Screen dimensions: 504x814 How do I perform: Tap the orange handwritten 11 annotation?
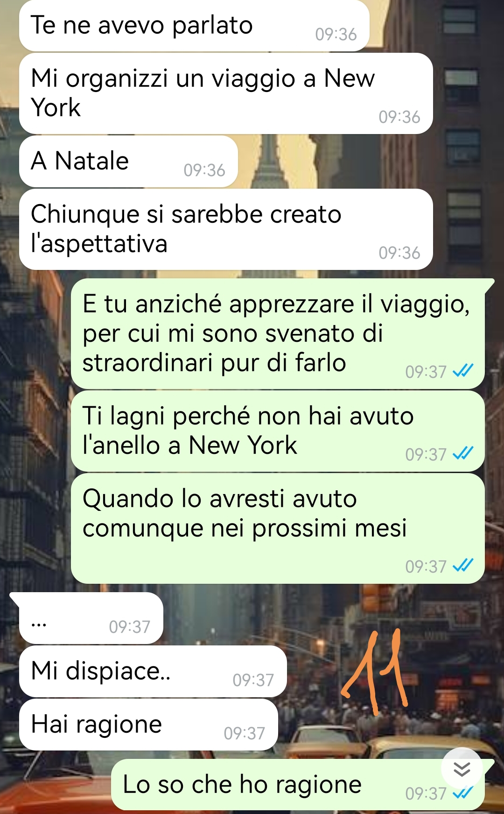click(375, 672)
